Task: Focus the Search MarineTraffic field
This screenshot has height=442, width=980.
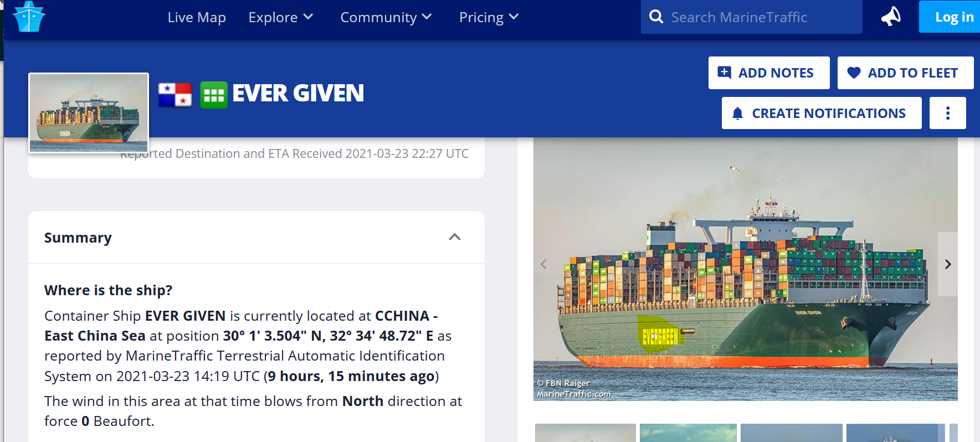Action: click(763, 17)
